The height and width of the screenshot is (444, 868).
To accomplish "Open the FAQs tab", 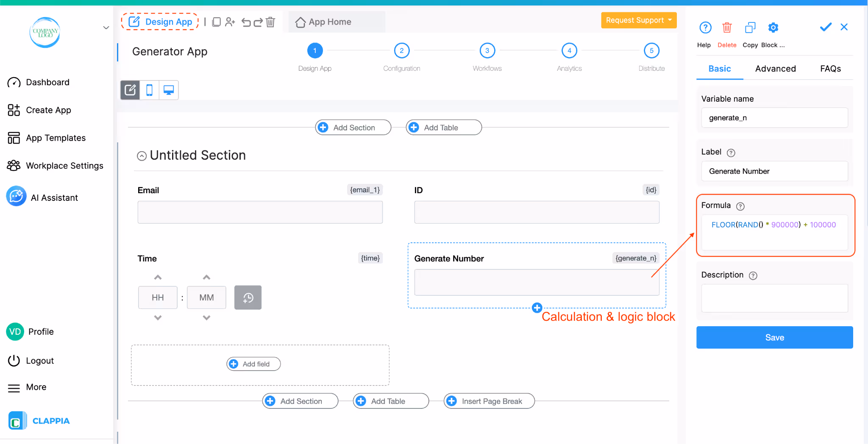I will (x=830, y=69).
